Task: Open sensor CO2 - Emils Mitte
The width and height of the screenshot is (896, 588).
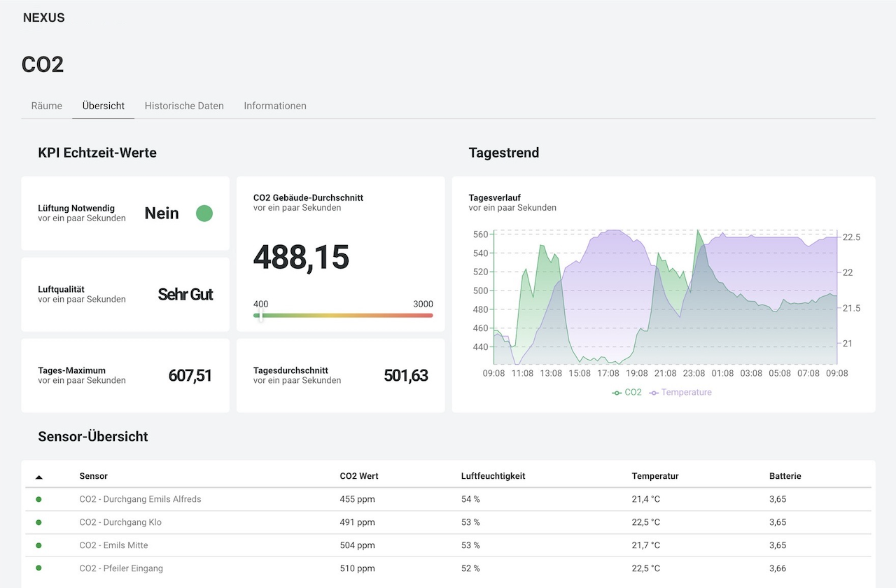Action: pyautogui.click(x=113, y=545)
